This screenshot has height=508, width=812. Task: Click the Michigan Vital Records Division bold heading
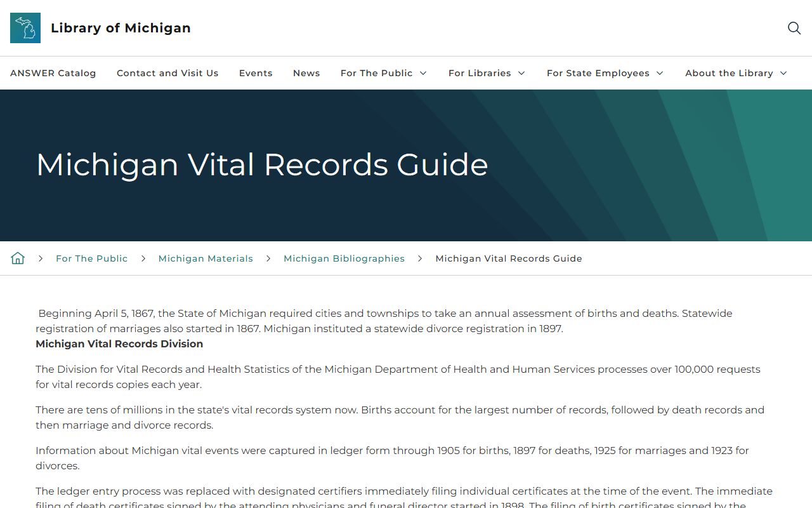pos(119,344)
